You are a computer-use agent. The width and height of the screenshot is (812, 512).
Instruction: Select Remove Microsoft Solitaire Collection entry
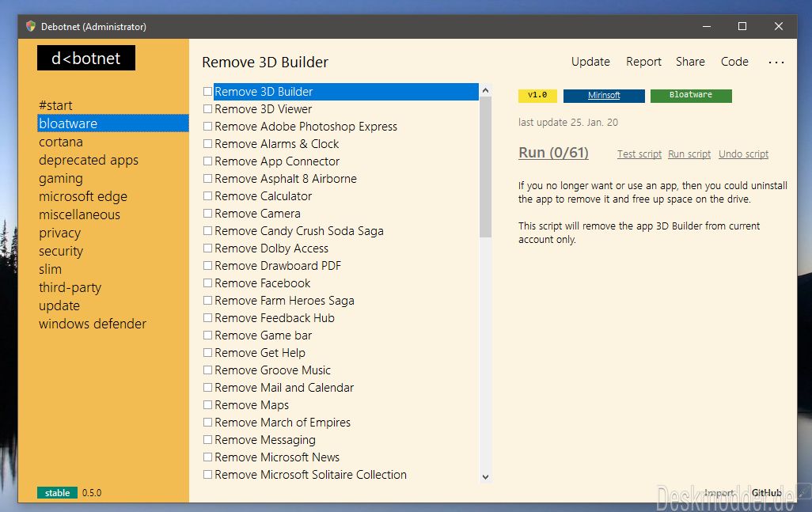(x=311, y=475)
